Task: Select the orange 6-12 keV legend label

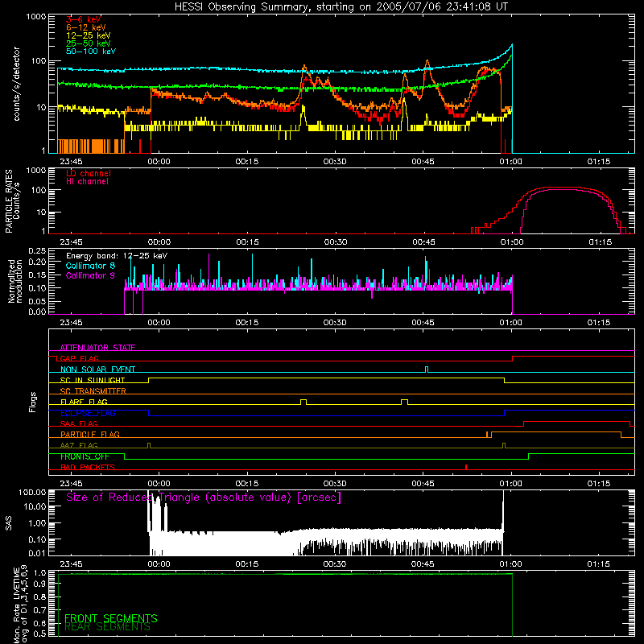Action: pyautogui.click(x=86, y=27)
